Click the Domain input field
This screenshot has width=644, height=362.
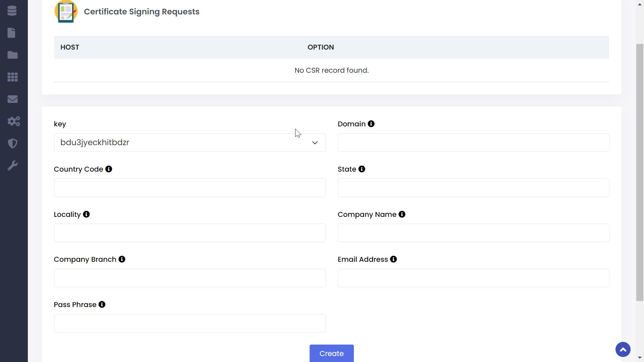(473, 142)
